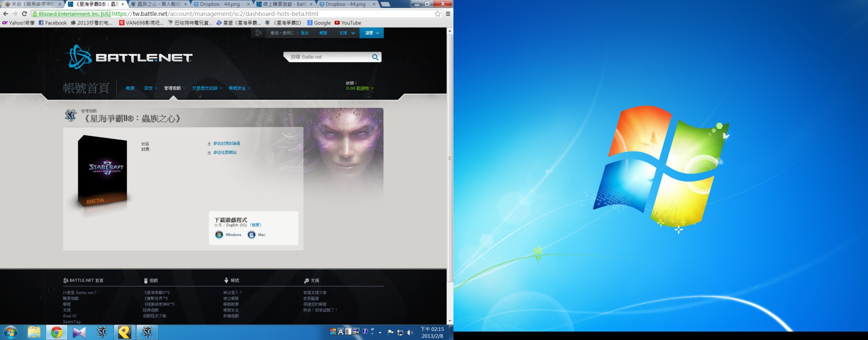The height and width of the screenshot is (340, 868).
Task: Click the IME help question mark icon
Action: click(365, 331)
